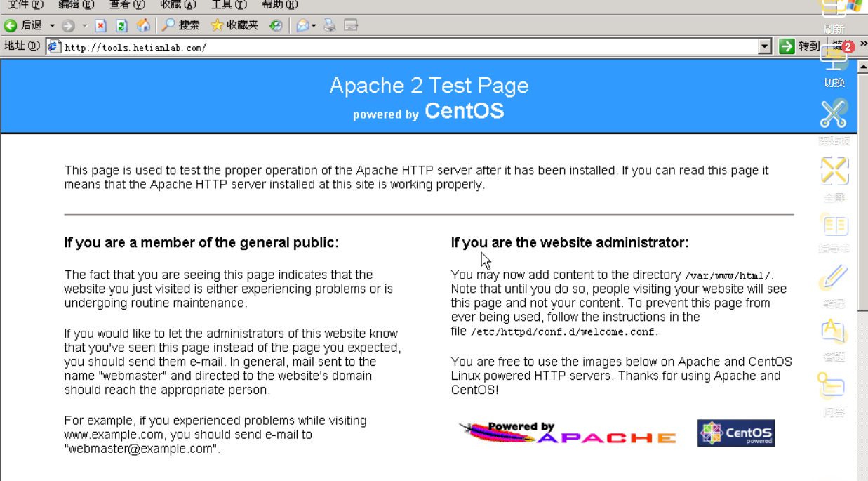The image size is (868, 481).
Task: Open the Back history dropdown arrow
Action: tap(52, 26)
